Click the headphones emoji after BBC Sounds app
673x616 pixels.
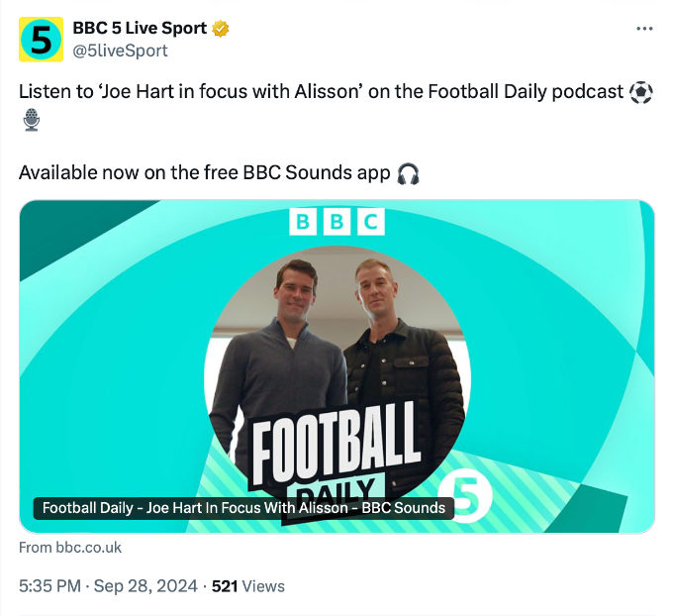point(408,173)
